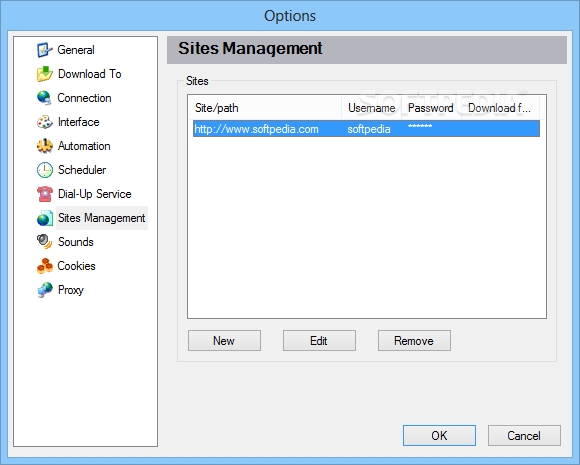Sort by Username column header

pos(371,108)
